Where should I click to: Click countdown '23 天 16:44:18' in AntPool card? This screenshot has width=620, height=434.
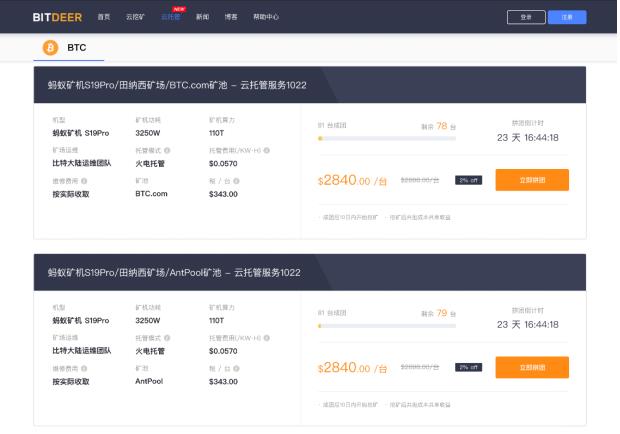click(527, 325)
